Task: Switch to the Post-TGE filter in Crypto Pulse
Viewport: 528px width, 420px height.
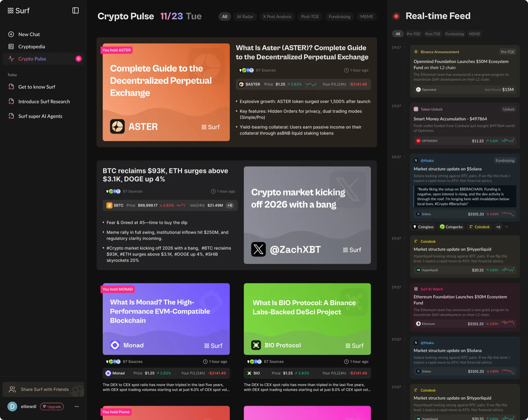Action: (x=310, y=16)
